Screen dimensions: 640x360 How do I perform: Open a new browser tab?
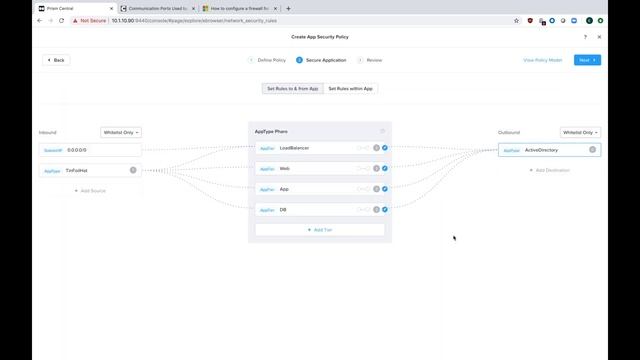click(x=288, y=8)
